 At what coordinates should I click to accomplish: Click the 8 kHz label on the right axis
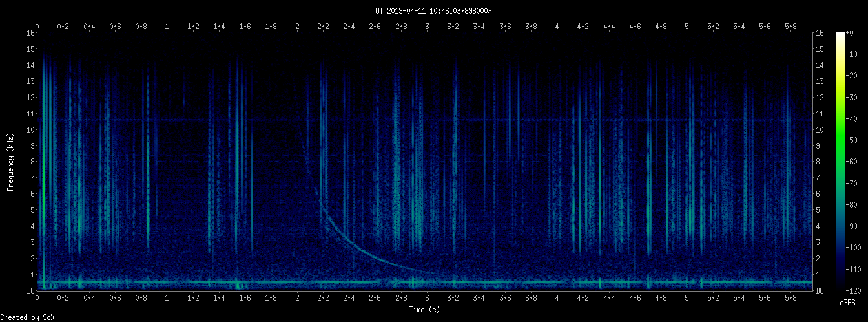[x=819, y=162]
